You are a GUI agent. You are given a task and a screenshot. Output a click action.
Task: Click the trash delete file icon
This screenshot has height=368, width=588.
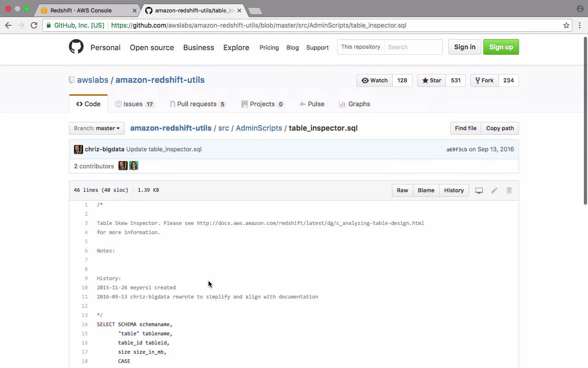[x=509, y=190]
